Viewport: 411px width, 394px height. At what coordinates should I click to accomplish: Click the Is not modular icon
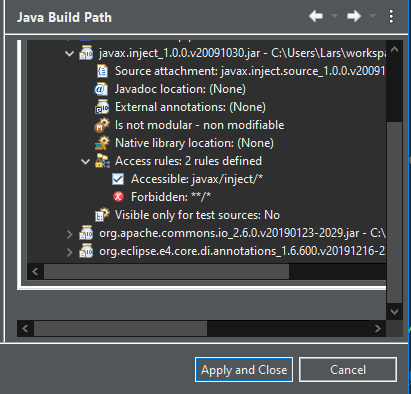tap(102, 125)
